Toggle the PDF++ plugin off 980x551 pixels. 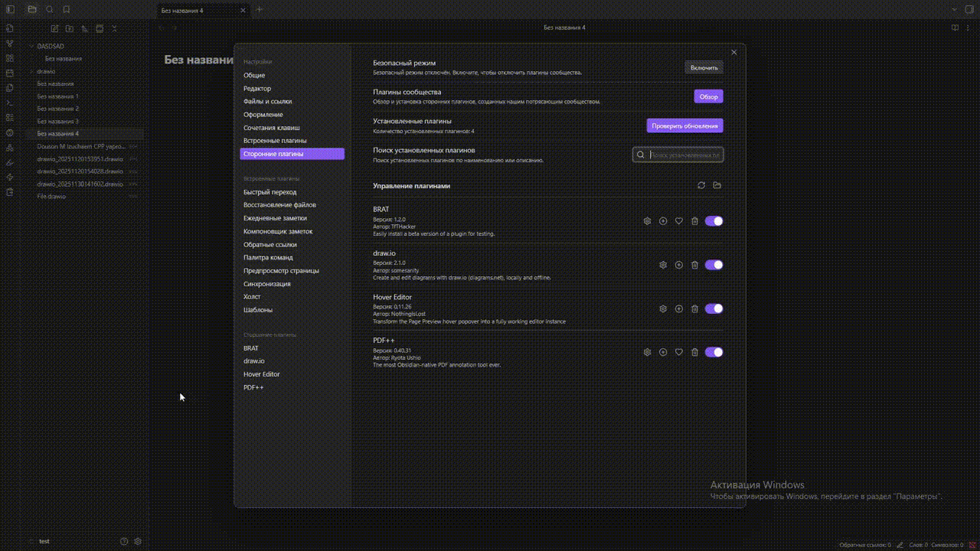[714, 353]
